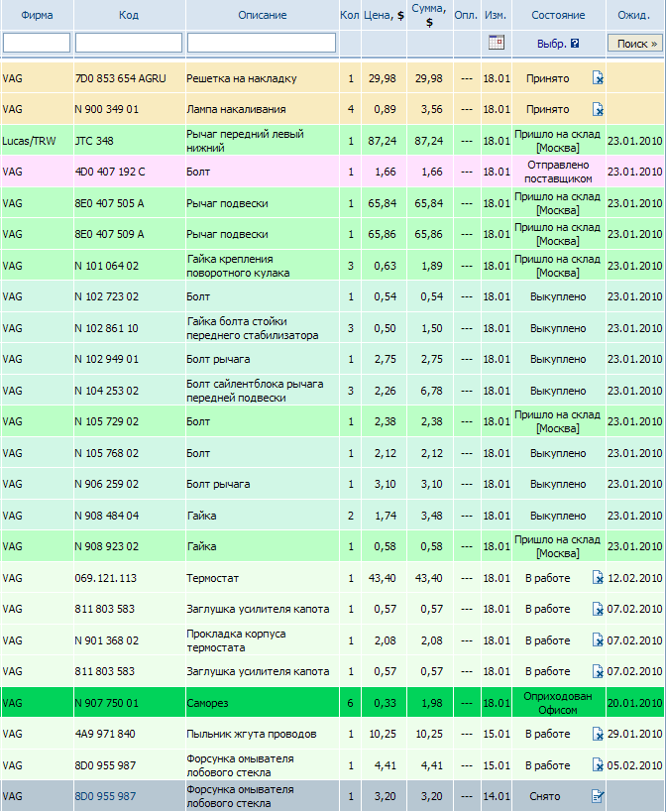Select code N 105 768 02
The width and height of the screenshot is (666, 812).
107,453
